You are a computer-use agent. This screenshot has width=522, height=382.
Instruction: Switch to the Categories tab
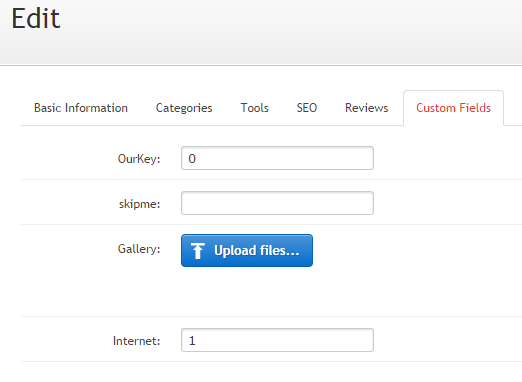(x=184, y=108)
